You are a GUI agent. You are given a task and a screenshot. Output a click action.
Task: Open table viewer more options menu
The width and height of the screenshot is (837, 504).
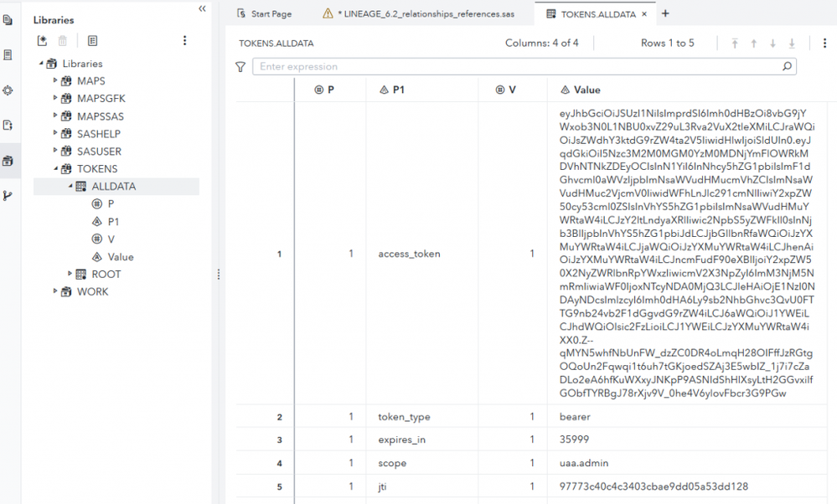coord(824,44)
